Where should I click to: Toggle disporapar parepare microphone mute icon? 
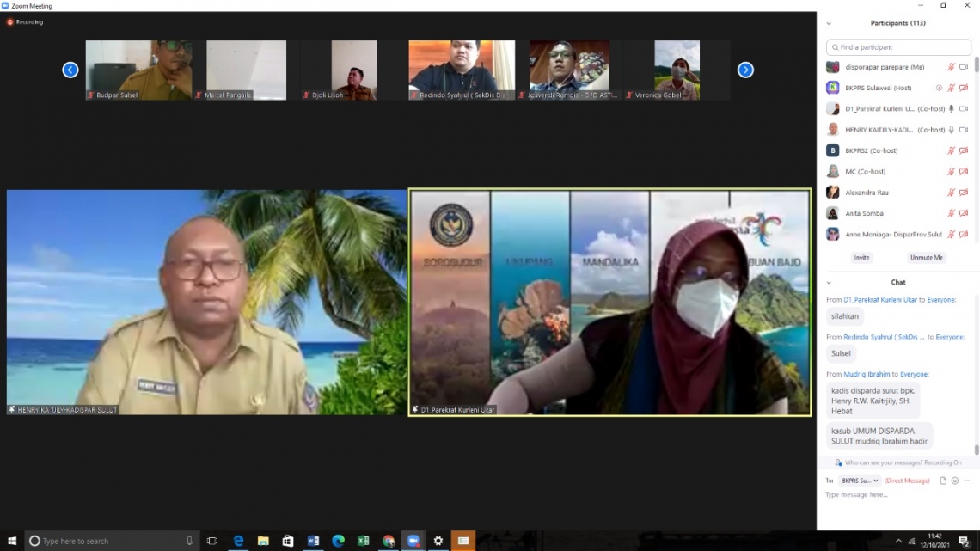(x=951, y=67)
